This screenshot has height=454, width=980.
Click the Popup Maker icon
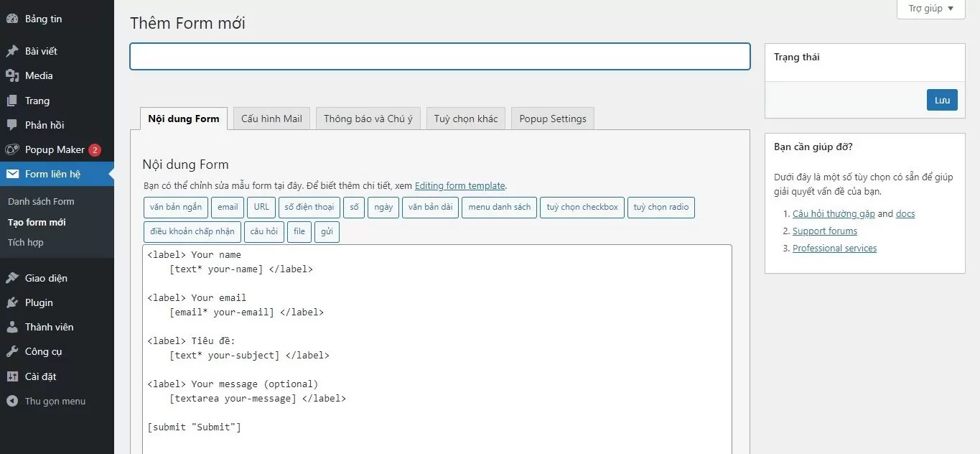[x=12, y=149]
